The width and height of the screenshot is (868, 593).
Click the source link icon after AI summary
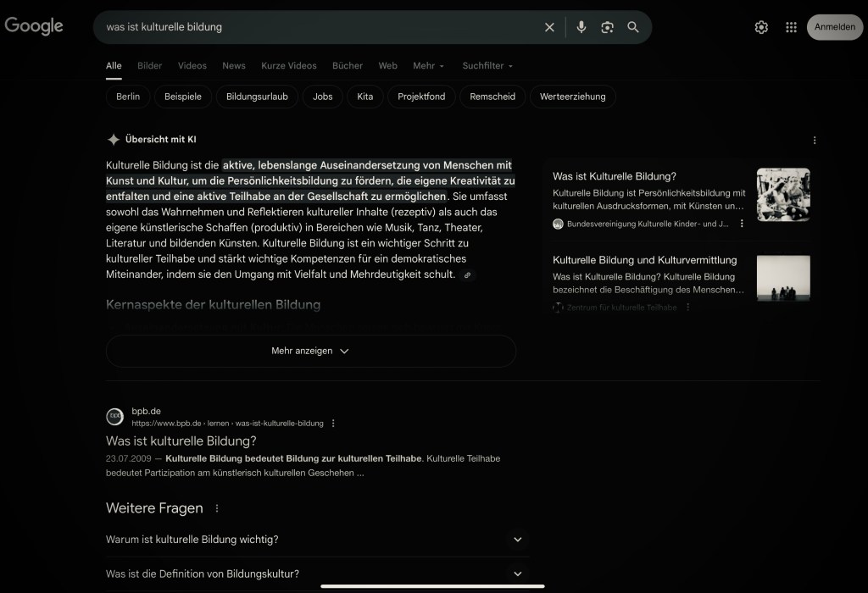click(x=467, y=275)
